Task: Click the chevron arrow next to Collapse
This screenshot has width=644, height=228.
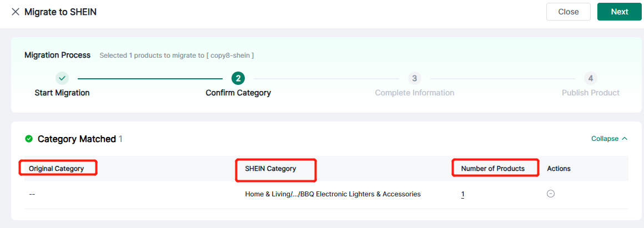Action: [x=625, y=139]
